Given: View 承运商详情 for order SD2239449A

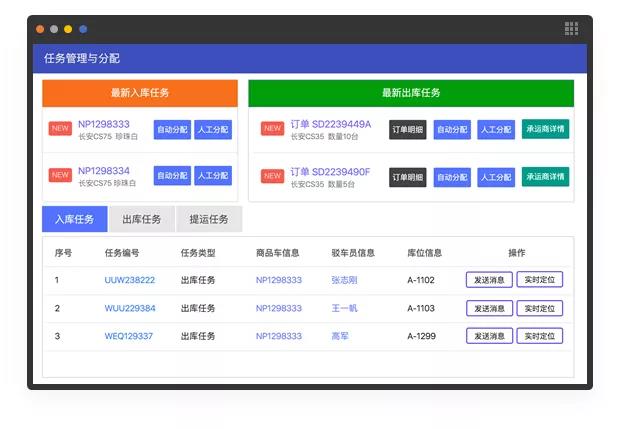Looking at the screenshot, I should click(x=545, y=129).
